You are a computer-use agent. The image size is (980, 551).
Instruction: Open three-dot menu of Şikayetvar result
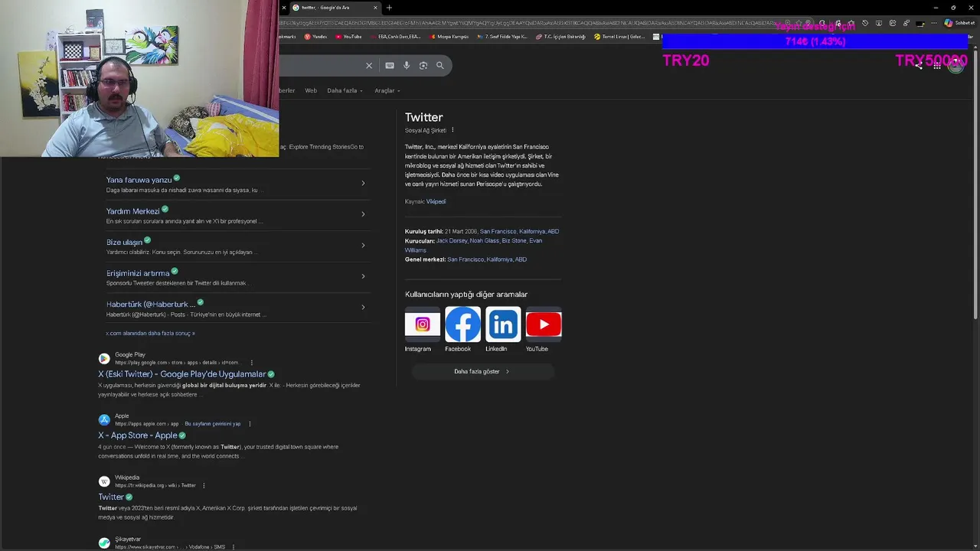[x=234, y=547]
